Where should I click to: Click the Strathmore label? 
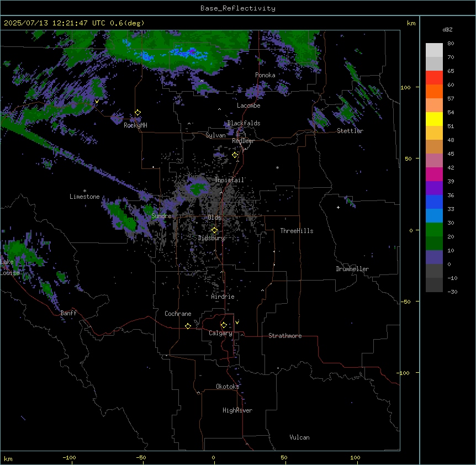tap(285, 336)
